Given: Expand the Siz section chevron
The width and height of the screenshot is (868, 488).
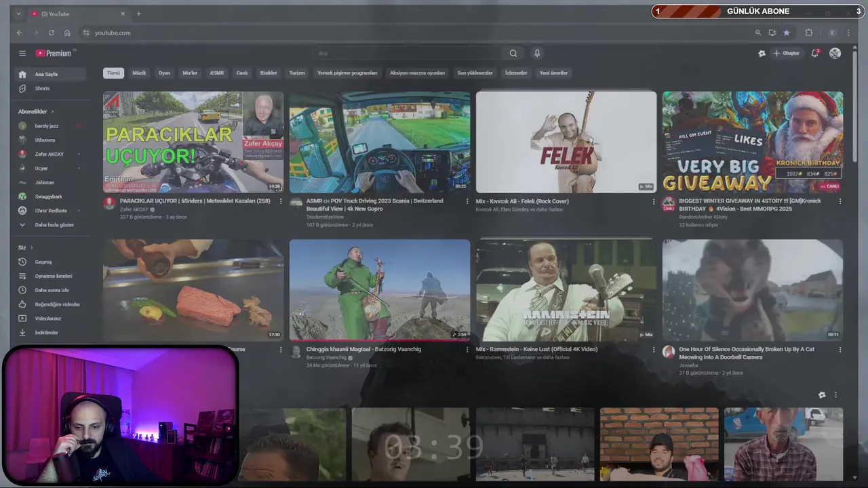Looking at the screenshot, I should (x=31, y=247).
